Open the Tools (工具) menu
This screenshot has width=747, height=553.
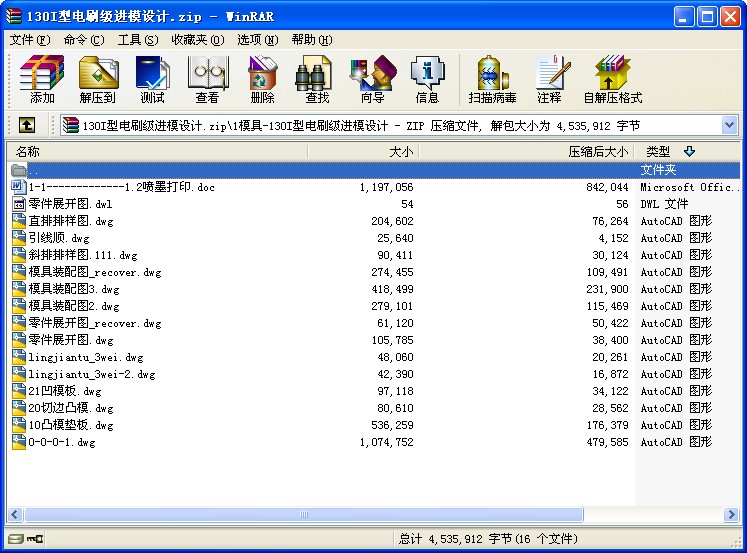tap(138, 40)
